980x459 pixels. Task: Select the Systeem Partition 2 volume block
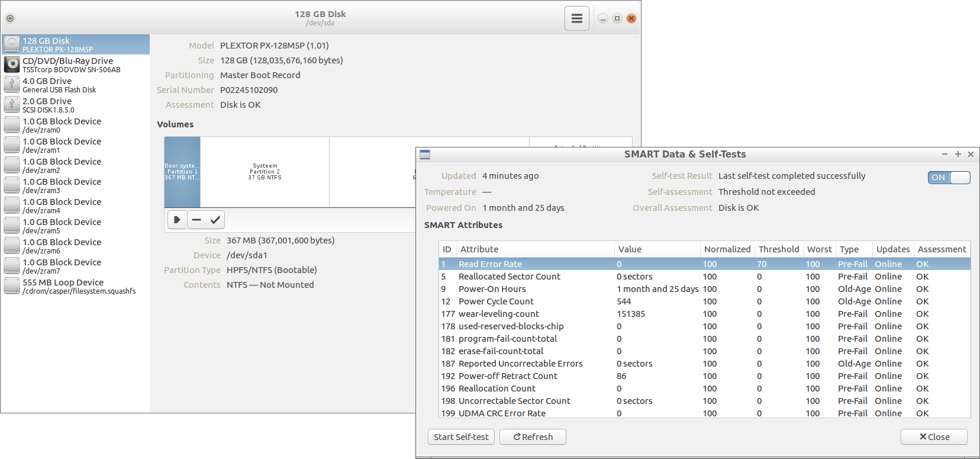click(x=265, y=172)
